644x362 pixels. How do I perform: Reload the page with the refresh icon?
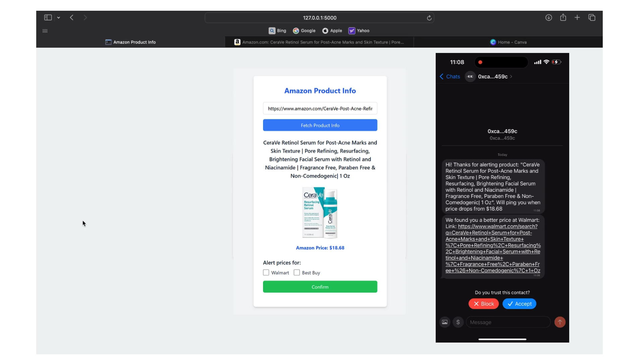(x=429, y=18)
